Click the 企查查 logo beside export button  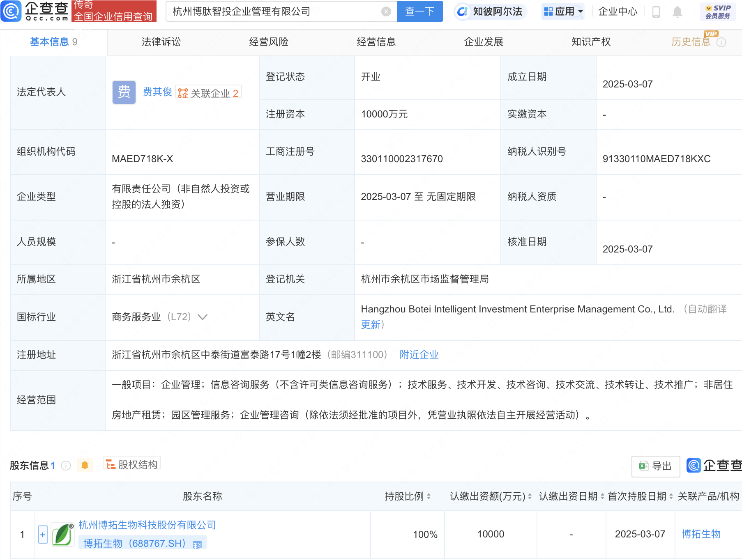[x=714, y=465]
